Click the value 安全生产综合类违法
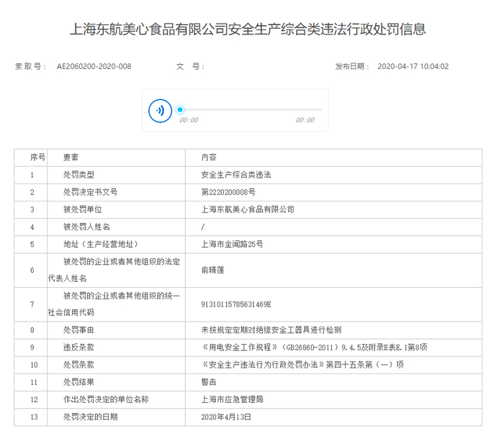This screenshot has height=431, width=504. coord(236,175)
